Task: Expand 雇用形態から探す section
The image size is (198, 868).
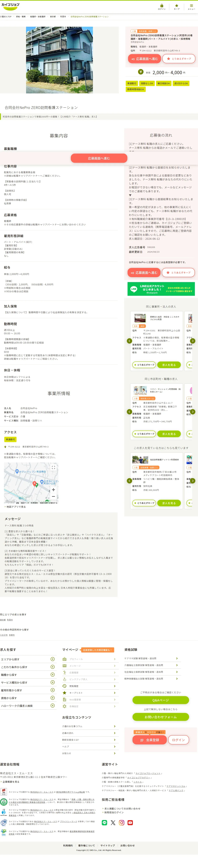Action: coord(28,690)
